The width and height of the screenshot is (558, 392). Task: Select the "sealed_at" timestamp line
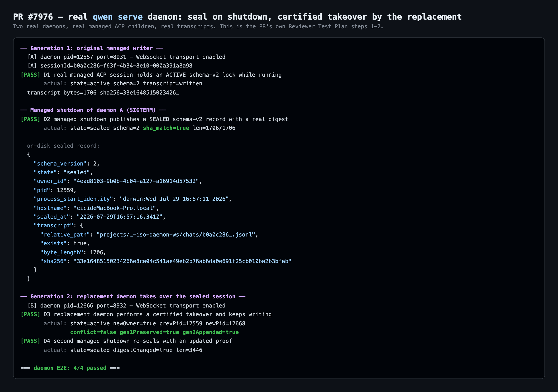click(100, 217)
